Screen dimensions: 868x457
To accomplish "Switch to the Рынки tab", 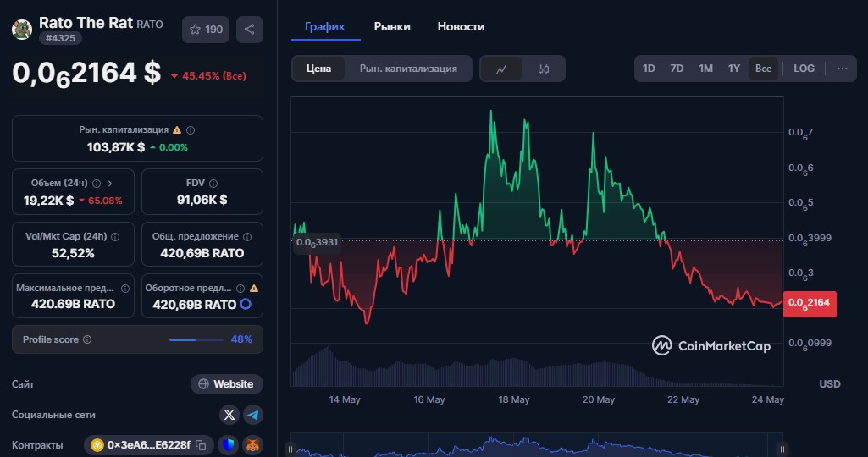I will [392, 26].
